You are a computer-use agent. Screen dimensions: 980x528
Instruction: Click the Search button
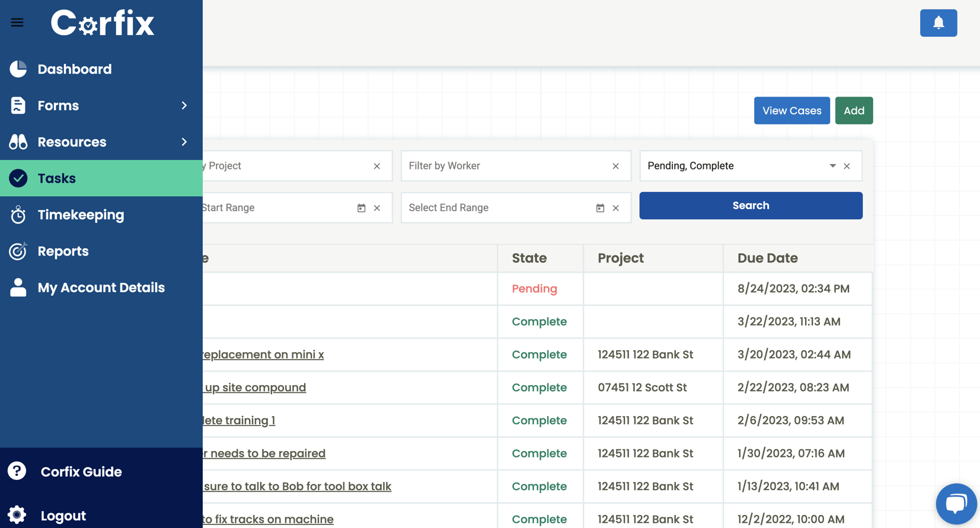click(751, 206)
